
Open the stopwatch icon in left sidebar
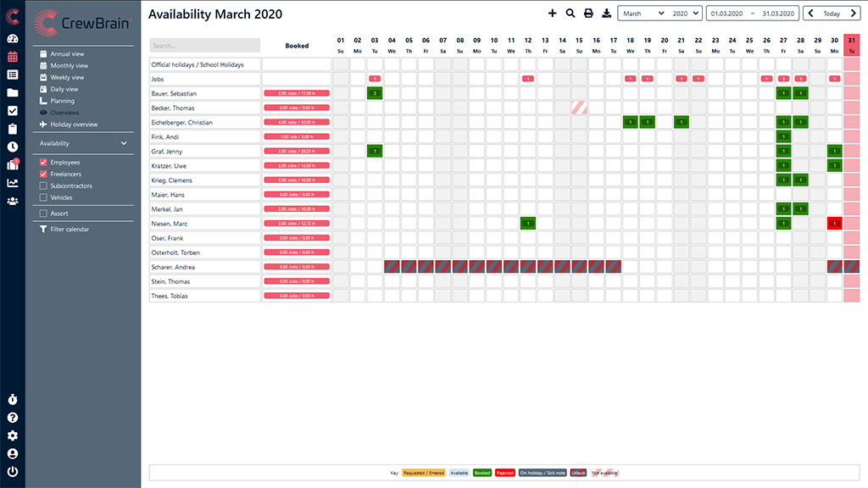[13, 399]
